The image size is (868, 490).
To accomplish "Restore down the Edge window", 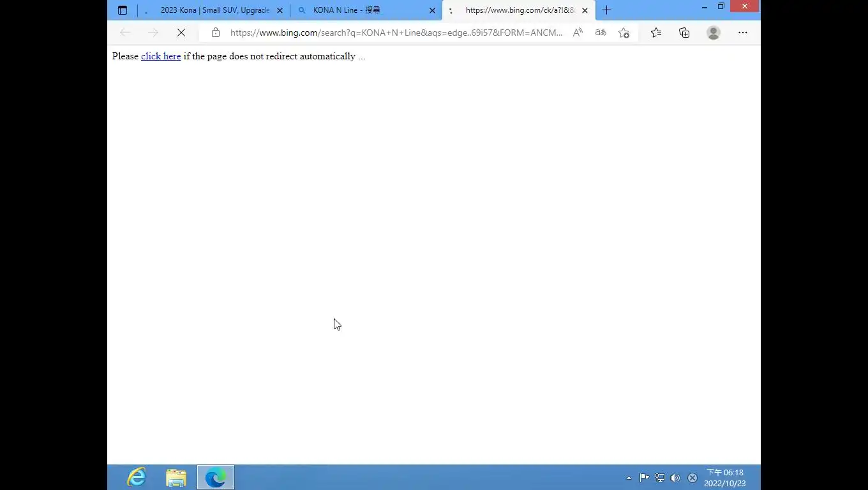I will [x=721, y=7].
